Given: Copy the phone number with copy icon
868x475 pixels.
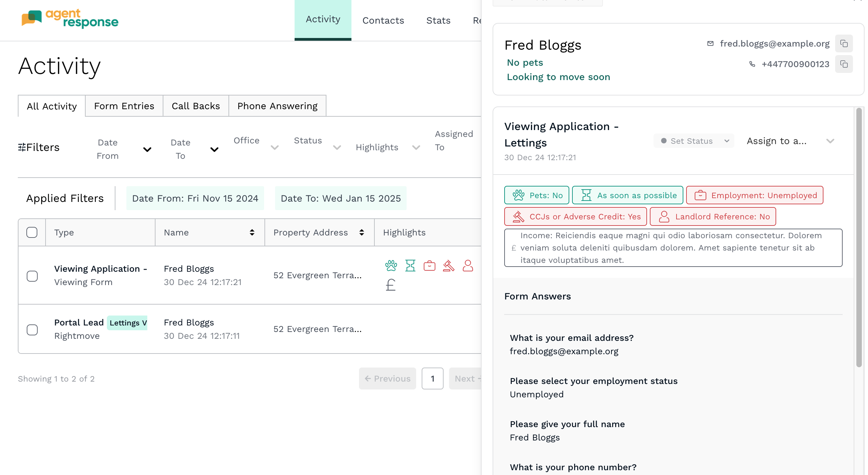Looking at the screenshot, I should [844, 64].
